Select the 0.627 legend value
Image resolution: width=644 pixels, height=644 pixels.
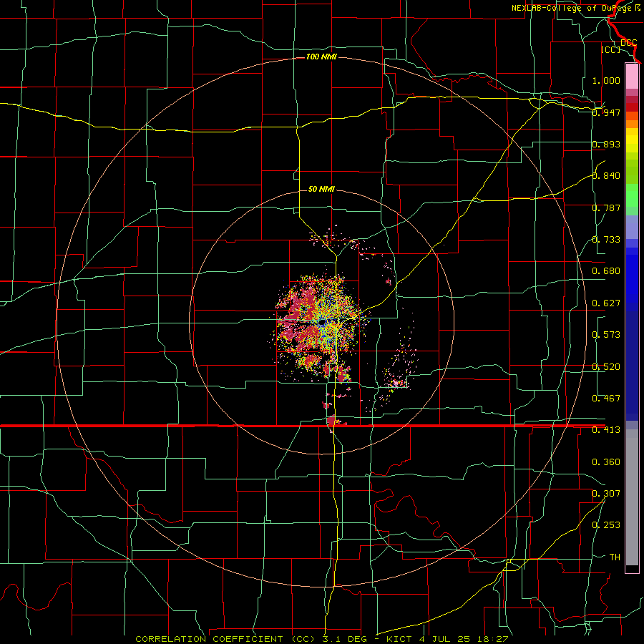click(x=606, y=303)
